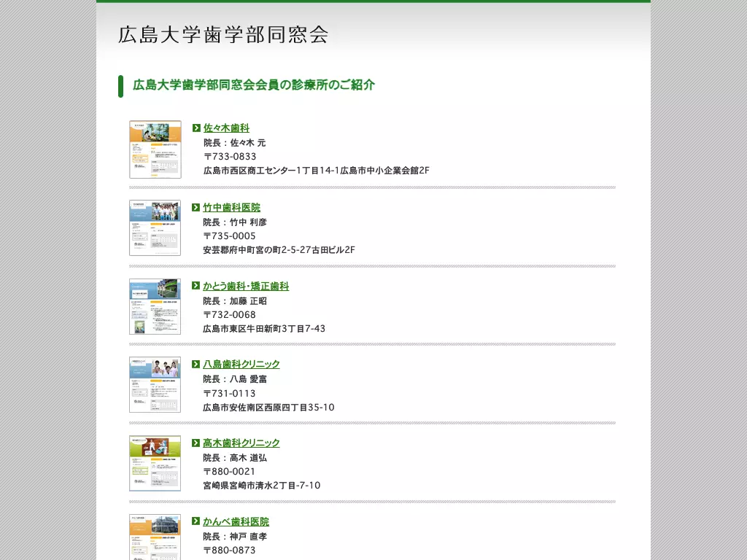Screen dimensions: 747x560
Task: Click the arrow icon beside 竹中歯科医院
Action: 196,207
